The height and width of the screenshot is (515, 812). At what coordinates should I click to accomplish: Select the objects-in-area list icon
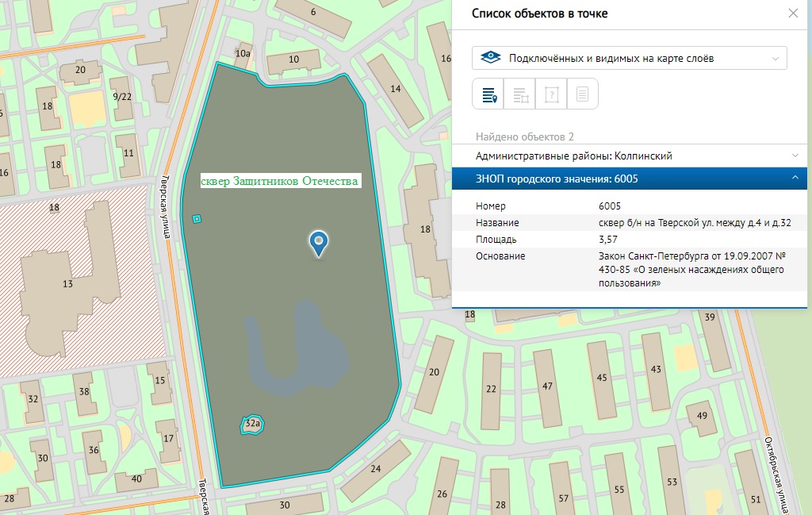pos(520,94)
